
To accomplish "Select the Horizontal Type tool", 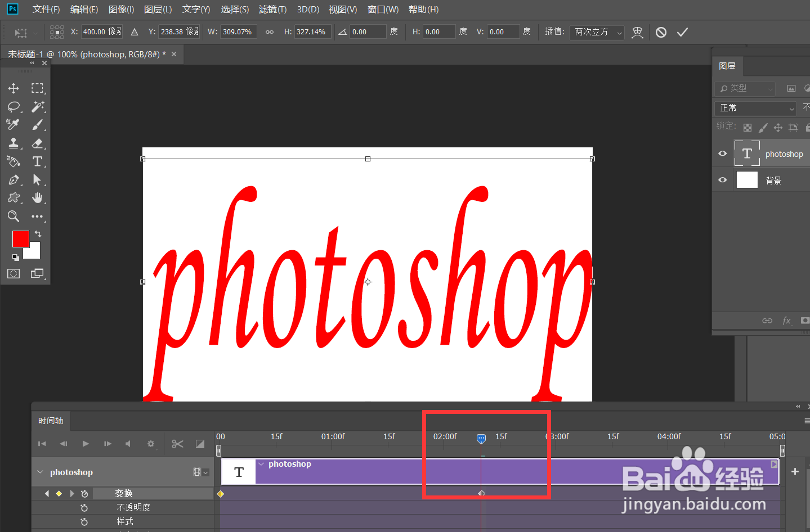I will pyautogui.click(x=37, y=161).
